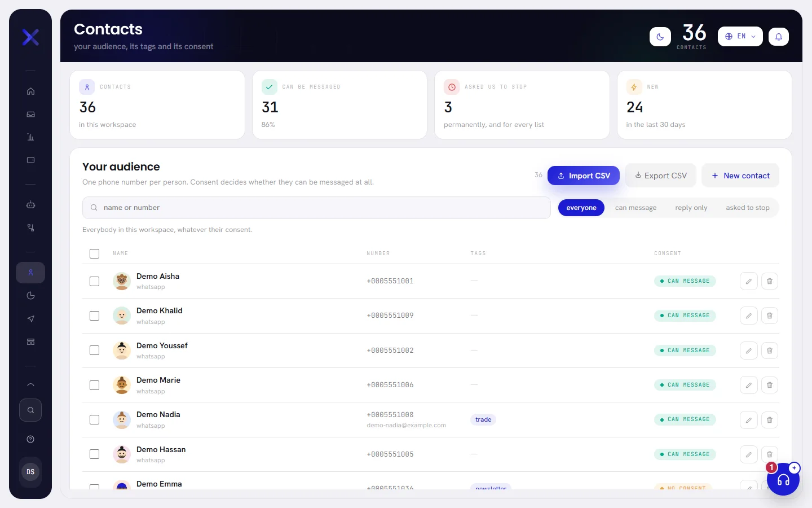This screenshot has height=508, width=812.
Task: Click the "trade" tag on Demo Nadia
Action: pyautogui.click(x=483, y=419)
